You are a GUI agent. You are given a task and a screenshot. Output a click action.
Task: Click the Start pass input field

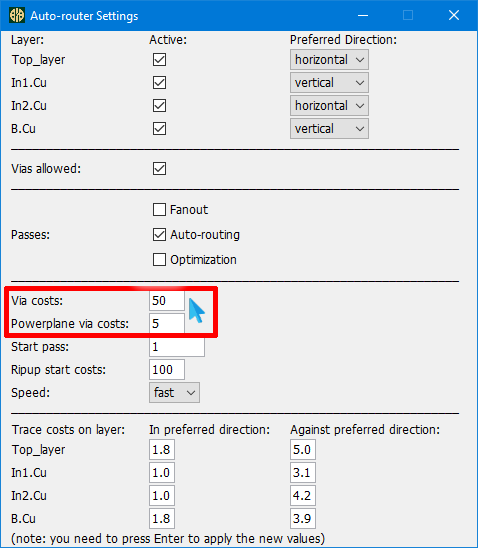177,347
